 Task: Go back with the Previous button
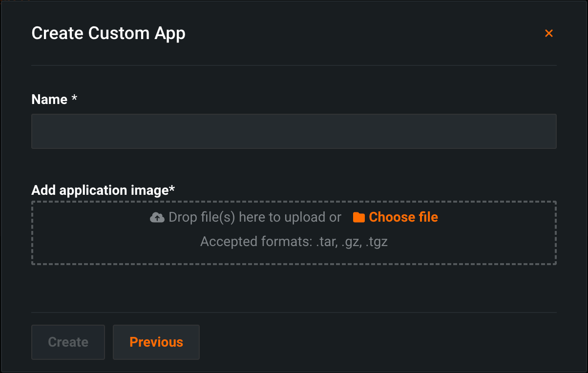point(156,342)
